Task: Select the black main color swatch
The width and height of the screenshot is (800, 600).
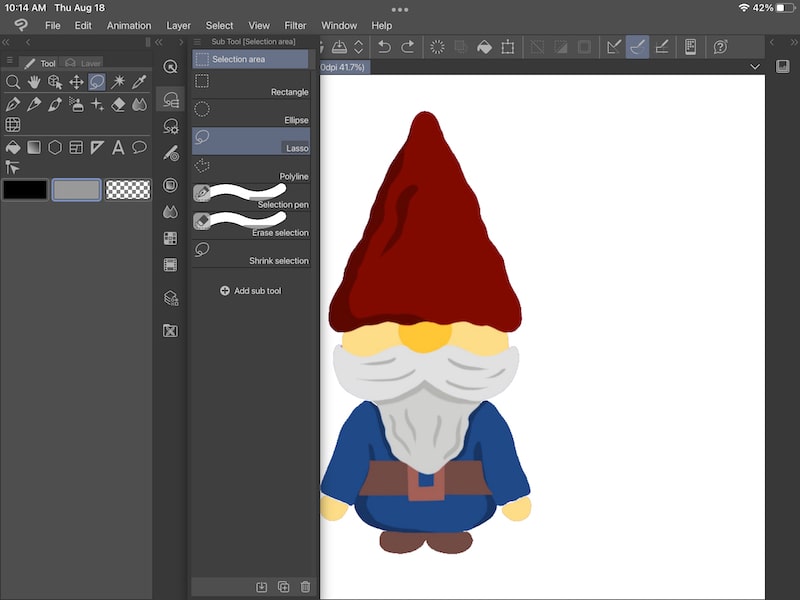Action: pyautogui.click(x=25, y=189)
